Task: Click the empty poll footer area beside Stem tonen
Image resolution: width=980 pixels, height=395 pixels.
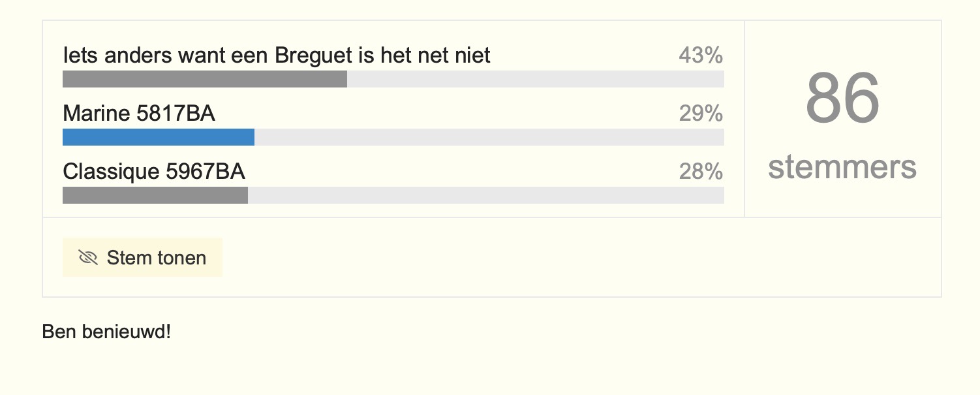Action: pos(581,257)
